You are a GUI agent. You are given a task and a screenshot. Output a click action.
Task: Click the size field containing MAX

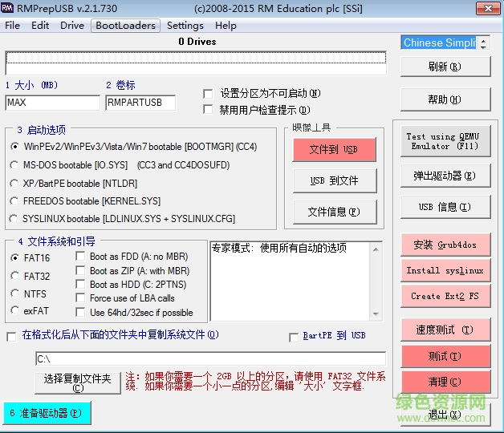coord(52,103)
